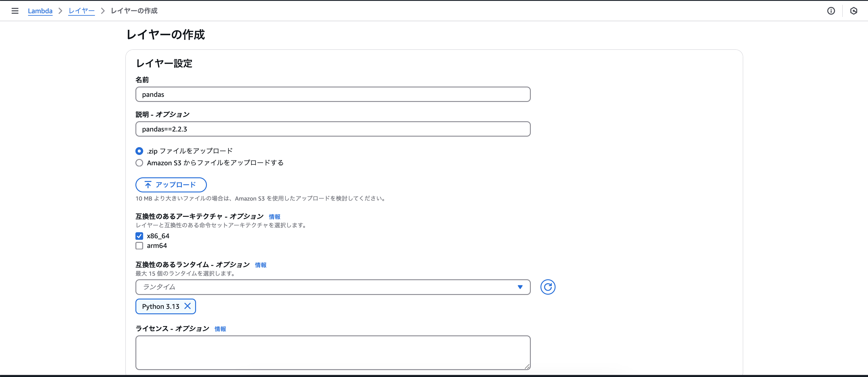Select the .zip ファイルをアップロード option
Screen dimensions: 868x377
tap(139, 151)
